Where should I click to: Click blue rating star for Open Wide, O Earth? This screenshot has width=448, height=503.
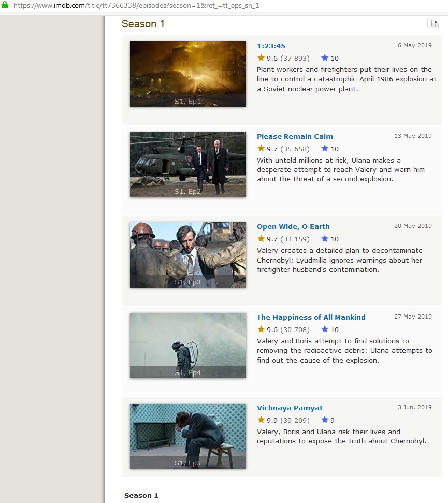point(325,239)
